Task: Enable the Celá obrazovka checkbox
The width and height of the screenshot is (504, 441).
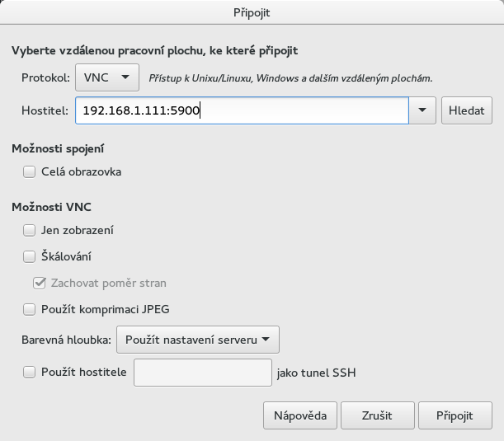Action: tap(30, 172)
